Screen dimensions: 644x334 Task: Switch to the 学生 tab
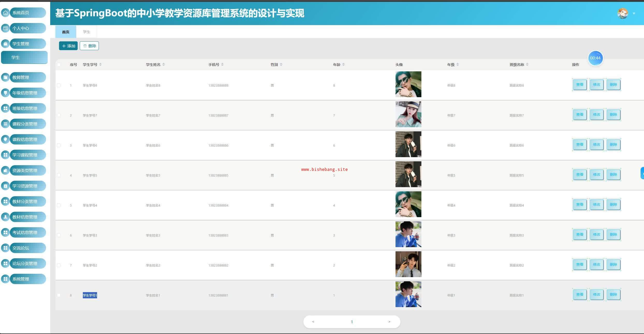(86, 32)
